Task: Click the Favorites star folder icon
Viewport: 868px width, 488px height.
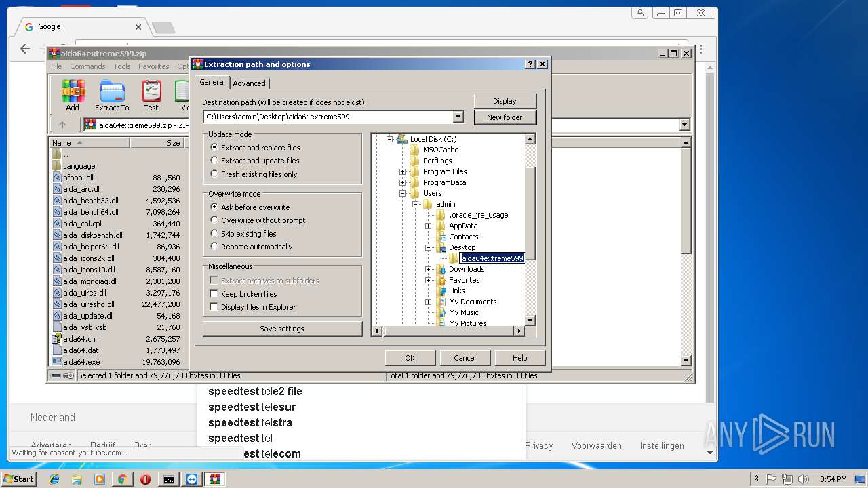Action: click(441, 280)
